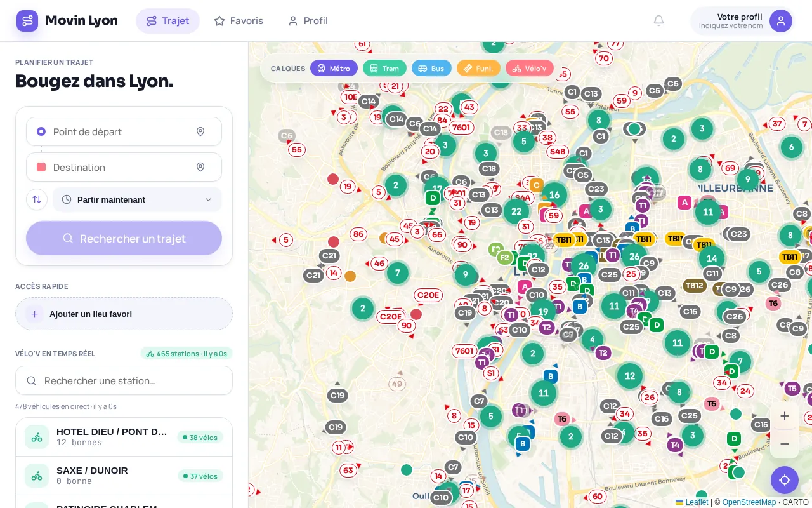Select the TB12 trolleybus marker
812x508 pixels.
click(695, 285)
